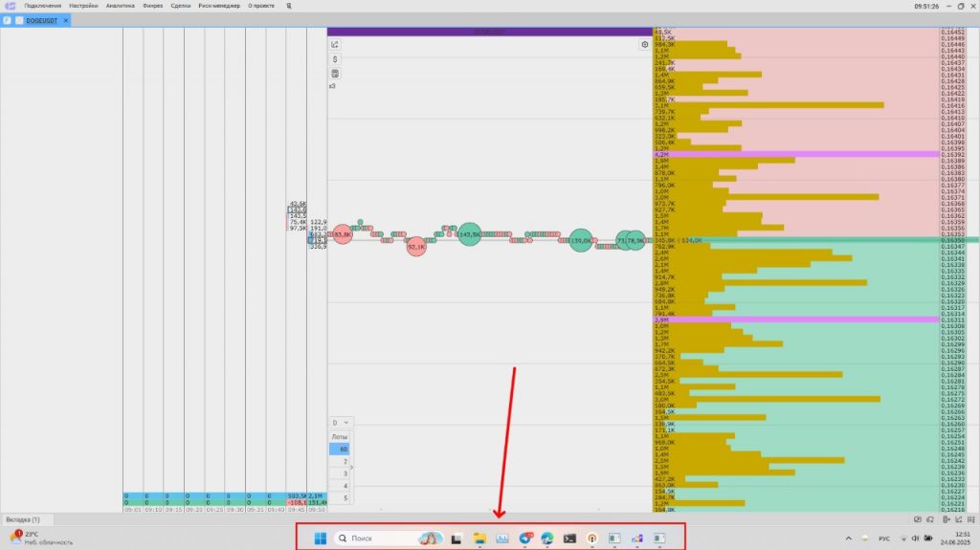The height and width of the screenshot is (550, 980).
Task: Click the third status bar icon at bottom right
Action: tap(947, 519)
